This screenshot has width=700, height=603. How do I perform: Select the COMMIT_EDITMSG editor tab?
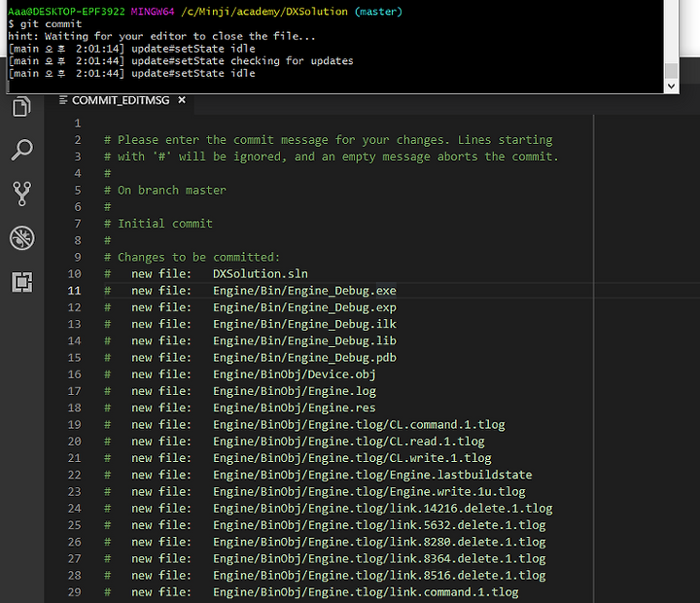coord(121,100)
